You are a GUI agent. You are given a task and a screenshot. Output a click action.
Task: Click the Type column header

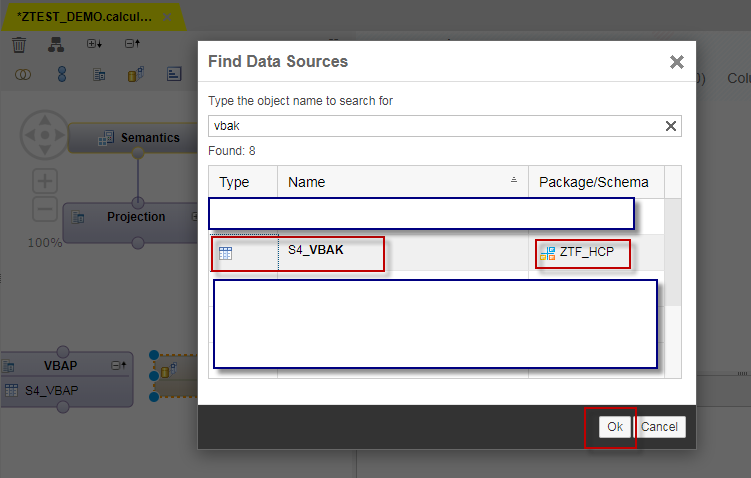point(243,182)
